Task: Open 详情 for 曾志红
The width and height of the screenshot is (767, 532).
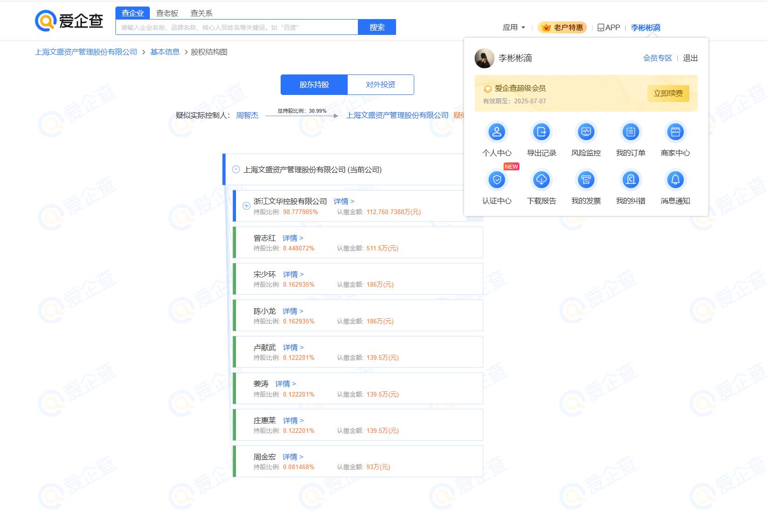Action: pos(293,238)
